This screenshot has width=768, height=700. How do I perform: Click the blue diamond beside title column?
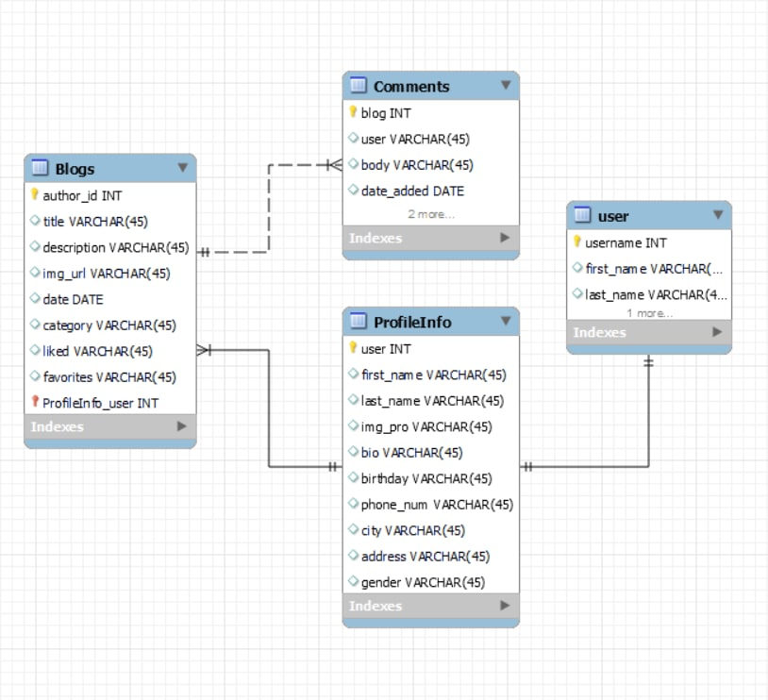(35, 221)
